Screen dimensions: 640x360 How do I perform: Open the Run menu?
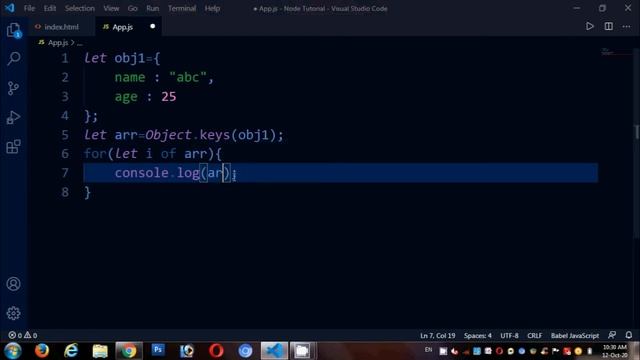tap(153, 8)
